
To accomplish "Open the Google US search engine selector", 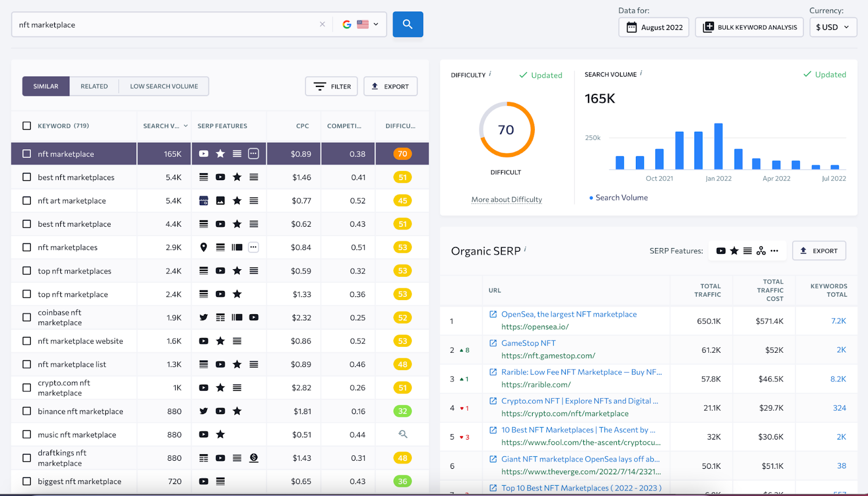I will pos(360,24).
